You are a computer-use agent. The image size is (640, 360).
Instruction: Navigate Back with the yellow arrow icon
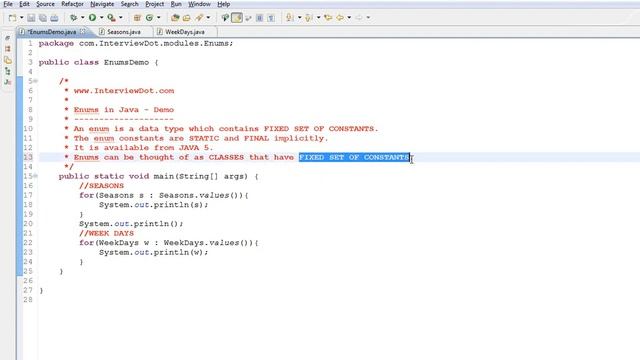(340, 18)
